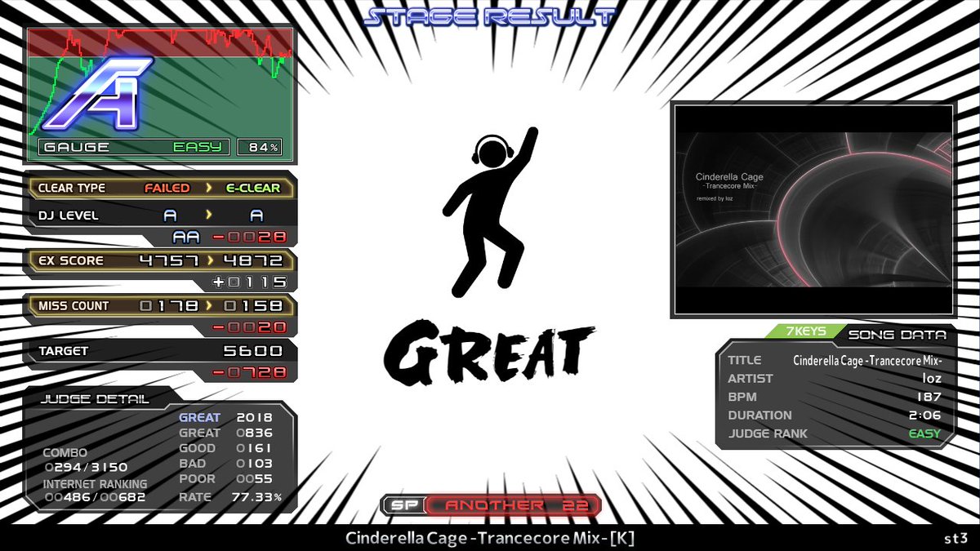Click the COMBO label

[65, 452]
